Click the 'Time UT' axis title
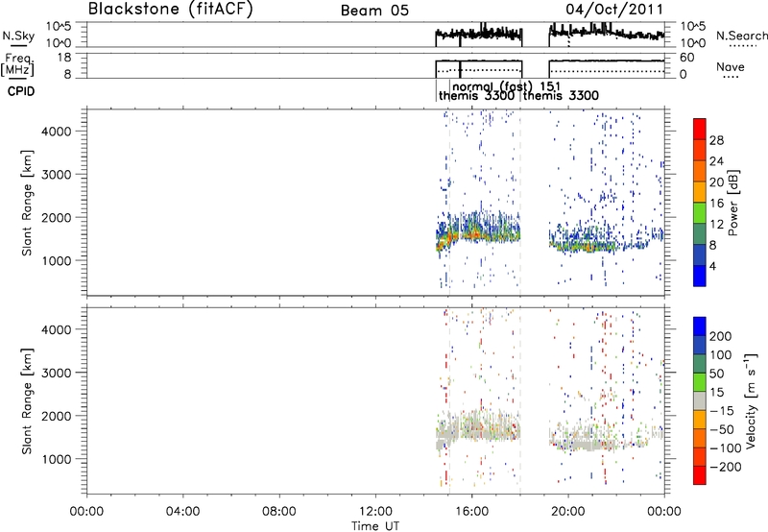 375,526
